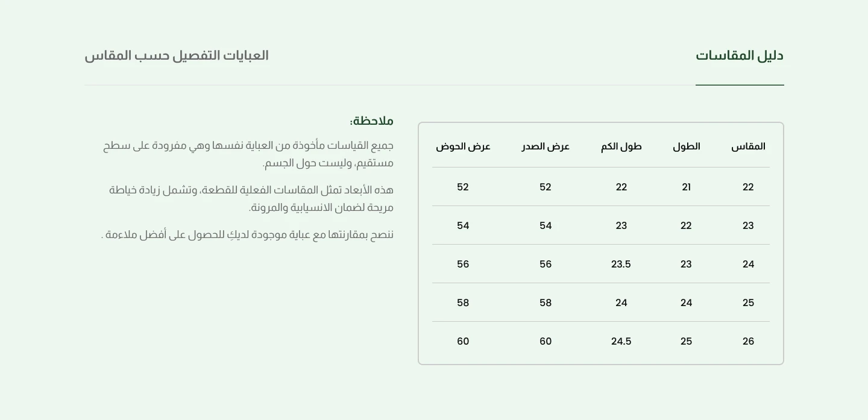Click the 24.5 sleeve length cell

click(621, 342)
